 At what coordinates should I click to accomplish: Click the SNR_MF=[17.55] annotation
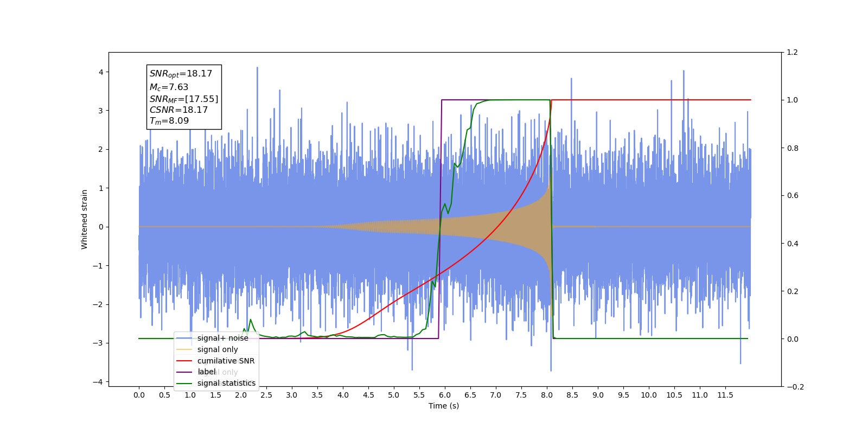(184, 99)
